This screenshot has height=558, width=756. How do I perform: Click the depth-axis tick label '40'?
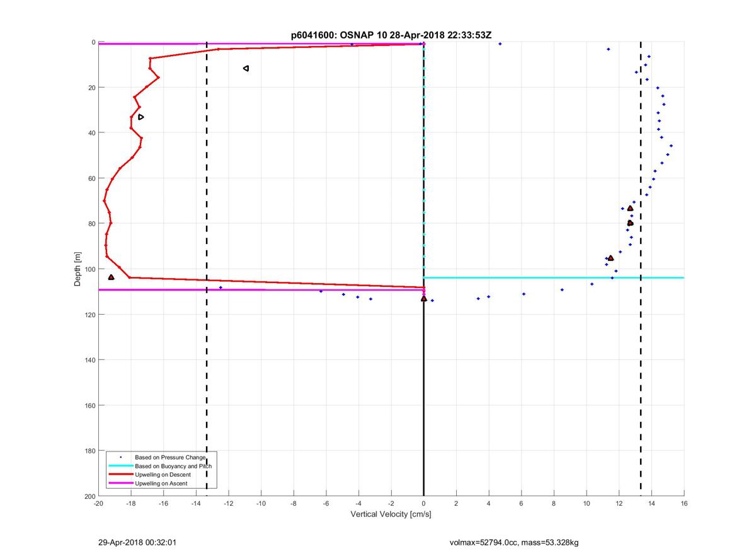(x=91, y=133)
